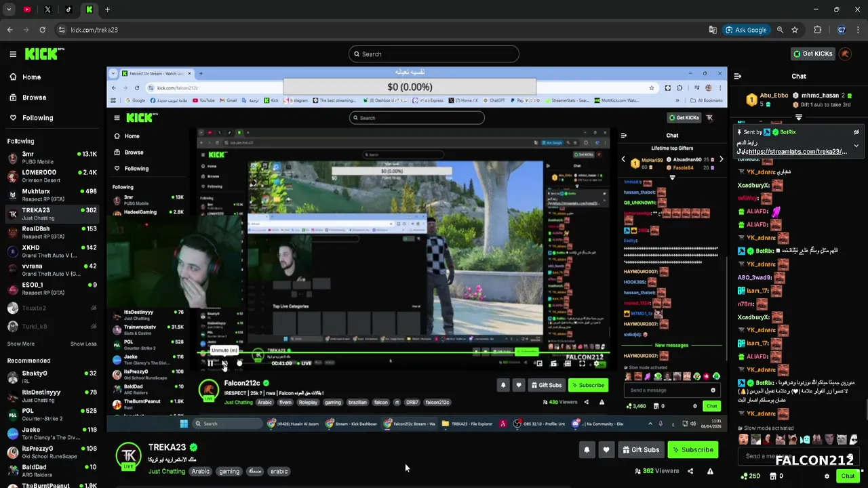The image size is (868, 488).
Task: Click the gaming tag under TREKA23
Action: tap(229, 471)
